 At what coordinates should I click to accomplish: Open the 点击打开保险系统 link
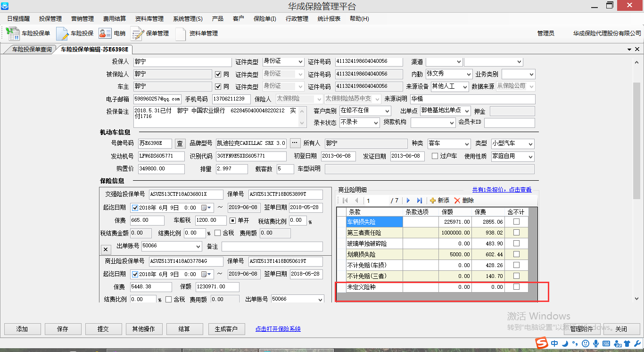278,329
